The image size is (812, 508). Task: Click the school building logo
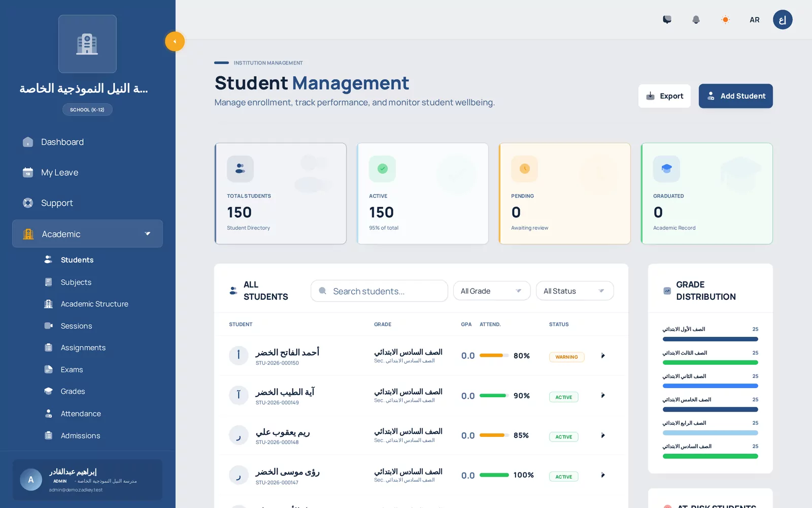87,44
